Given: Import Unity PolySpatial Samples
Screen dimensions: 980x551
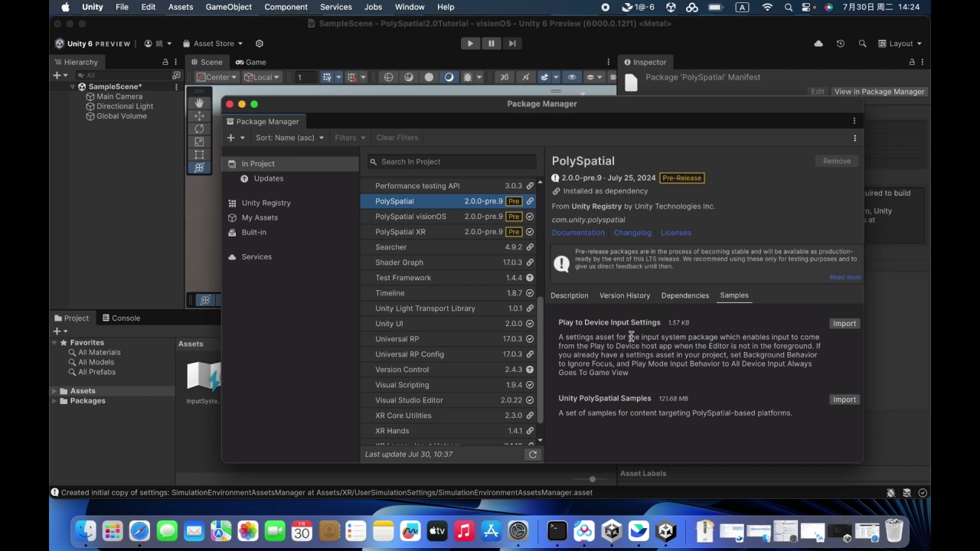Looking at the screenshot, I should (x=844, y=399).
